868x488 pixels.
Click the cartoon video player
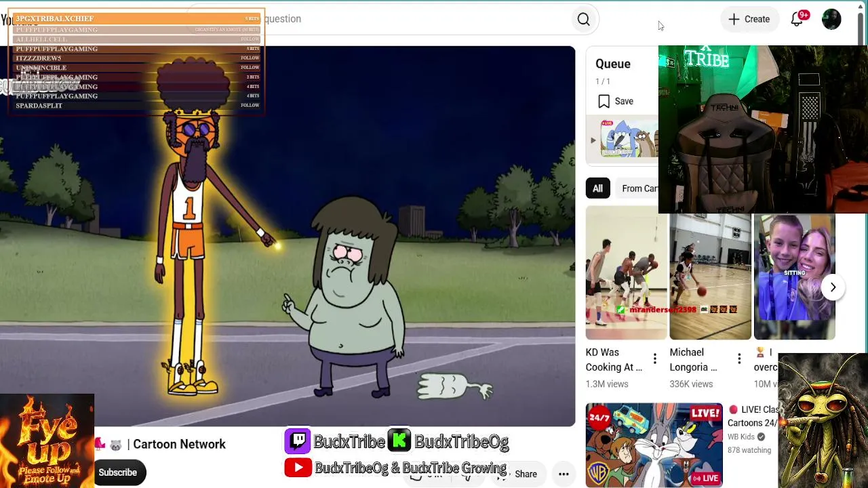(288, 236)
